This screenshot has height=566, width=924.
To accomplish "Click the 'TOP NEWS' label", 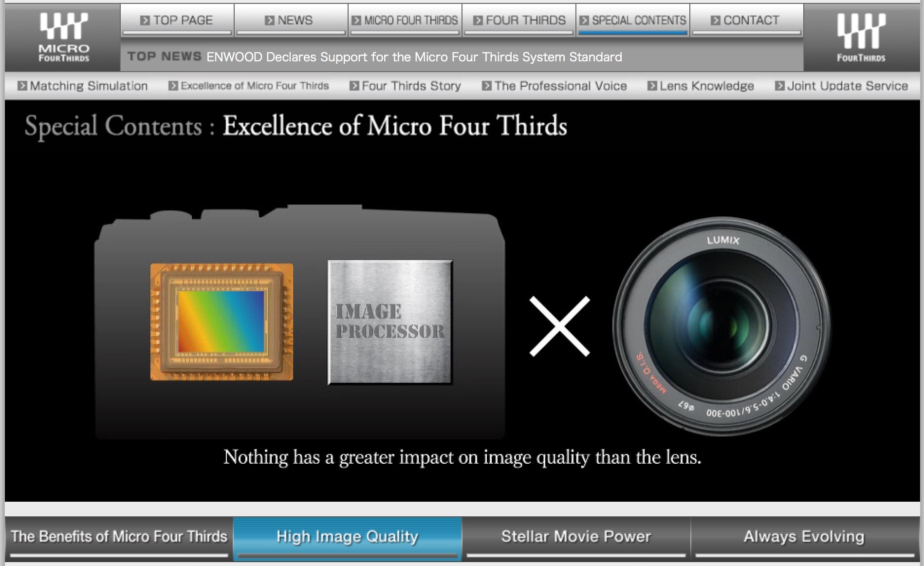I will pos(164,57).
